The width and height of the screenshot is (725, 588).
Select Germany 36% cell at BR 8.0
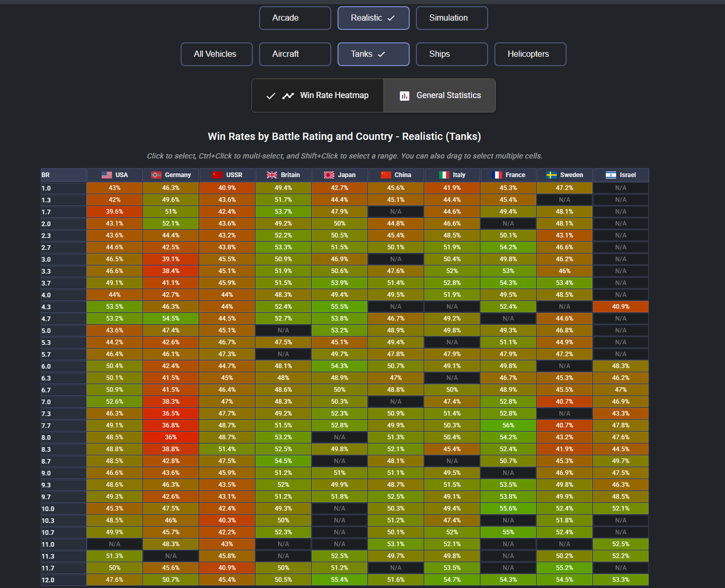click(171, 437)
